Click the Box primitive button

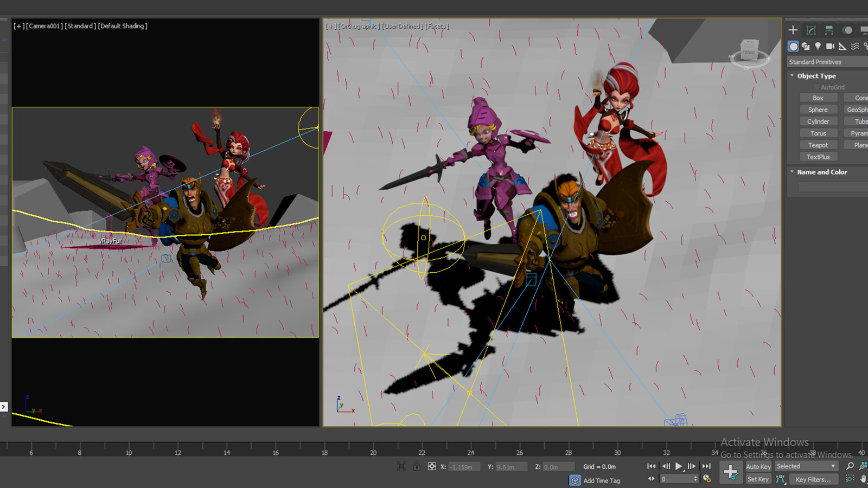coord(818,98)
